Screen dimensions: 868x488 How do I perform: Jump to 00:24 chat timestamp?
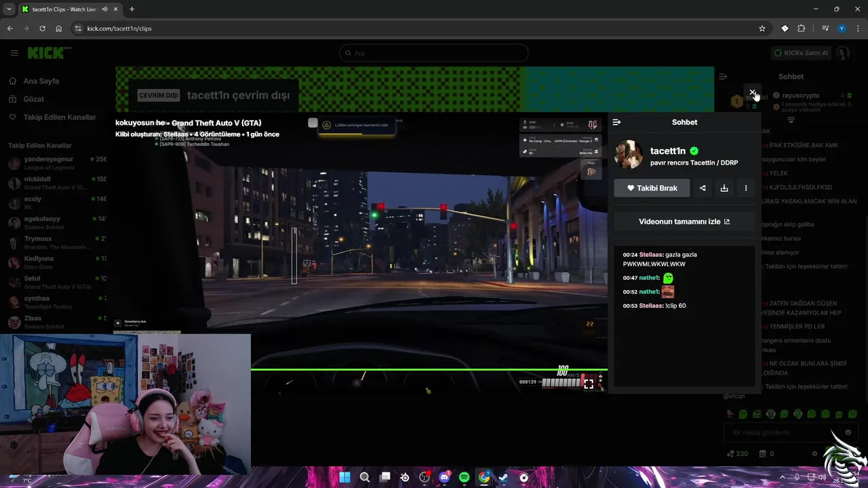pos(630,255)
